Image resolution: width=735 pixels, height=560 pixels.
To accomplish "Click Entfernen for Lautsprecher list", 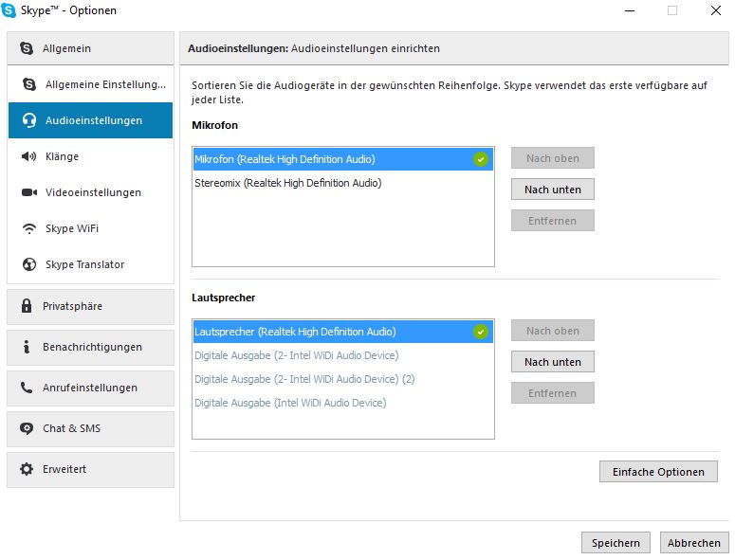I will 553,393.
